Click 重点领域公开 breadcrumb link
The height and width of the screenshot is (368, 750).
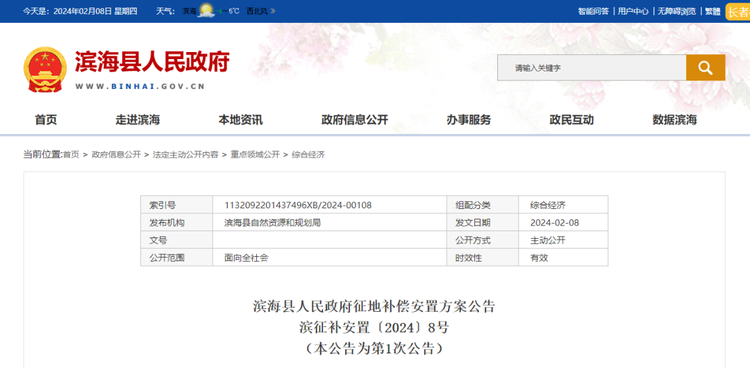point(255,155)
